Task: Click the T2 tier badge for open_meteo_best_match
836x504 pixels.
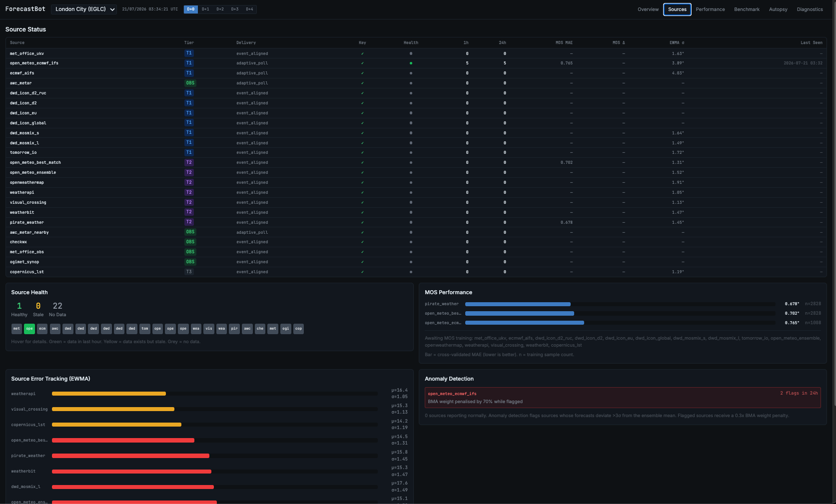Action: coord(189,162)
